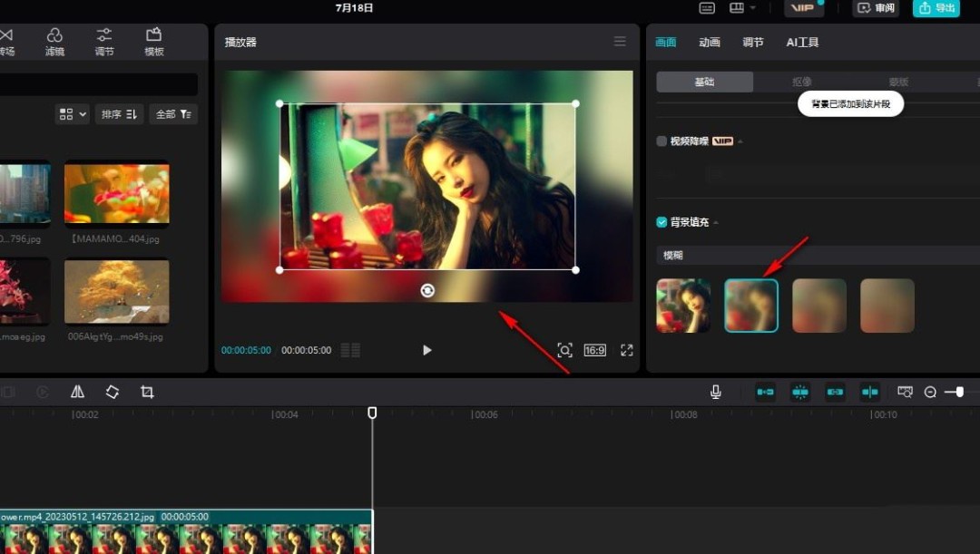Uncheck the 背景填充 checkbox
This screenshot has height=554, width=980.
[661, 222]
